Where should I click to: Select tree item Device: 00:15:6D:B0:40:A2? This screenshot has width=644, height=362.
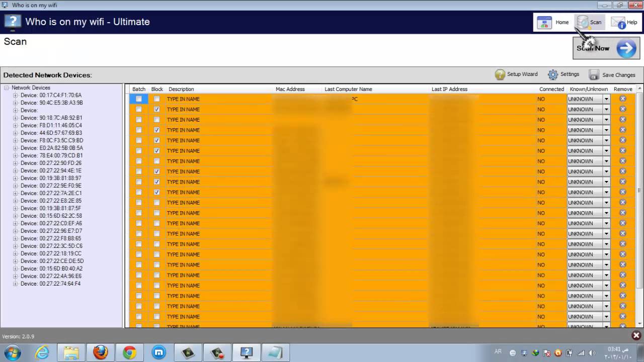click(x=51, y=268)
